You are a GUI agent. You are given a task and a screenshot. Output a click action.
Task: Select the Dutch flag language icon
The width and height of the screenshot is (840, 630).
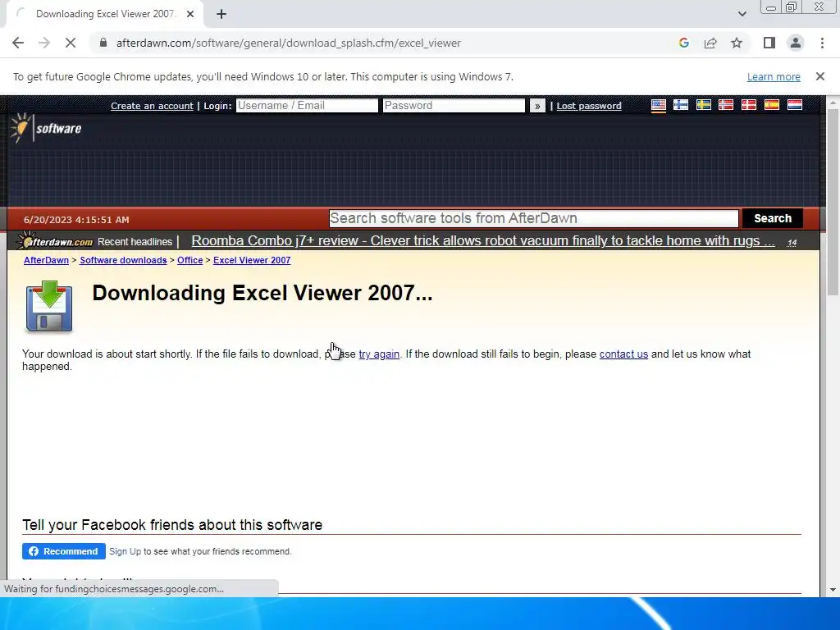tap(794, 105)
